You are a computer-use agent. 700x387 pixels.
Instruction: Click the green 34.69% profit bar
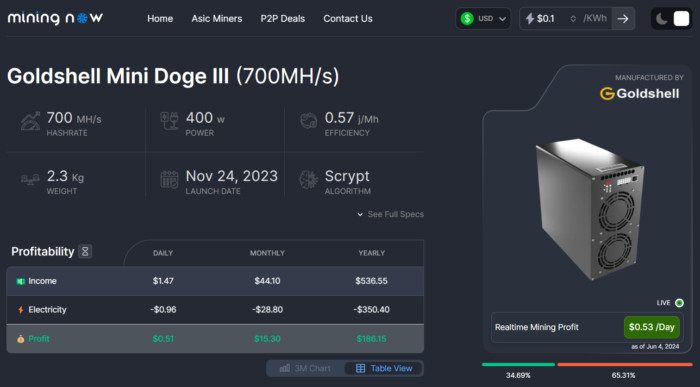[x=518, y=365]
